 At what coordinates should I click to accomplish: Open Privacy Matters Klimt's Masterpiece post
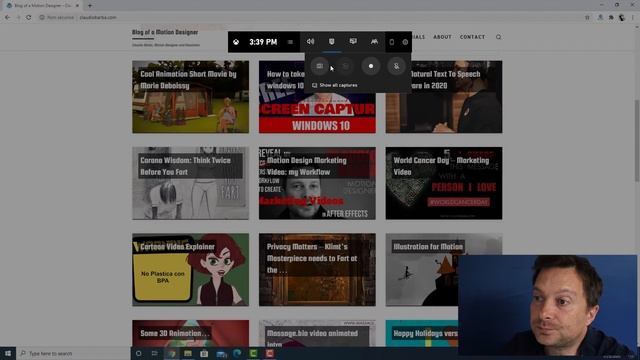click(317, 270)
